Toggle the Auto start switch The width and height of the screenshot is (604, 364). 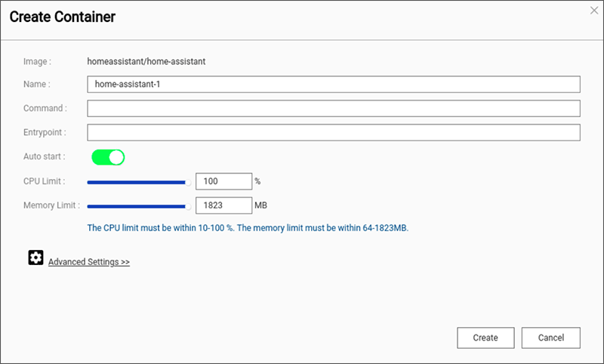(x=108, y=157)
